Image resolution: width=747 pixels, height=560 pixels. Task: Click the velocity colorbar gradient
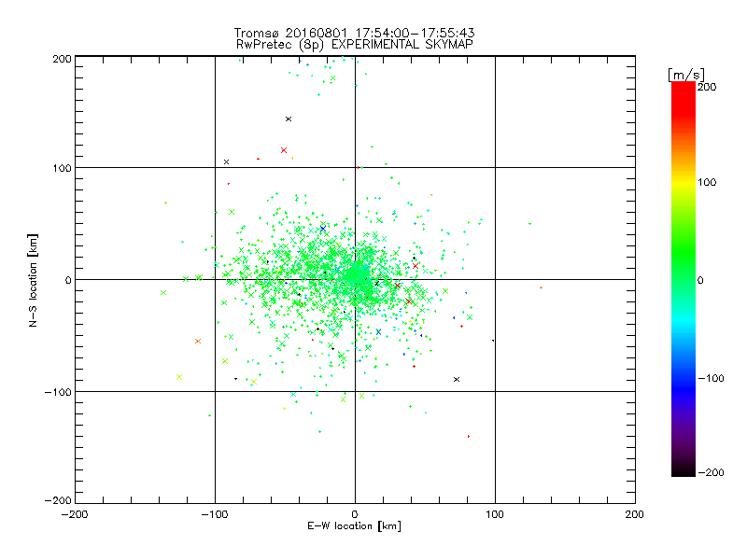click(x=684, y=279)
